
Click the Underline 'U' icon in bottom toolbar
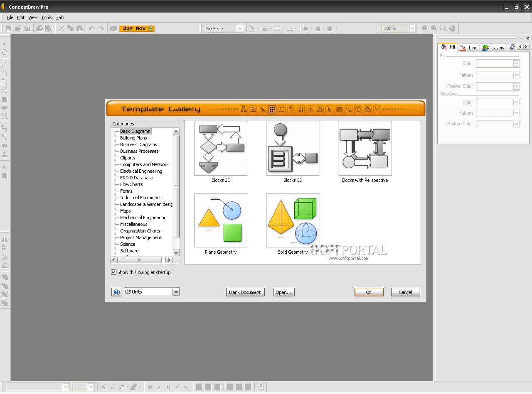pyautogui.click(x=168, y=387)
